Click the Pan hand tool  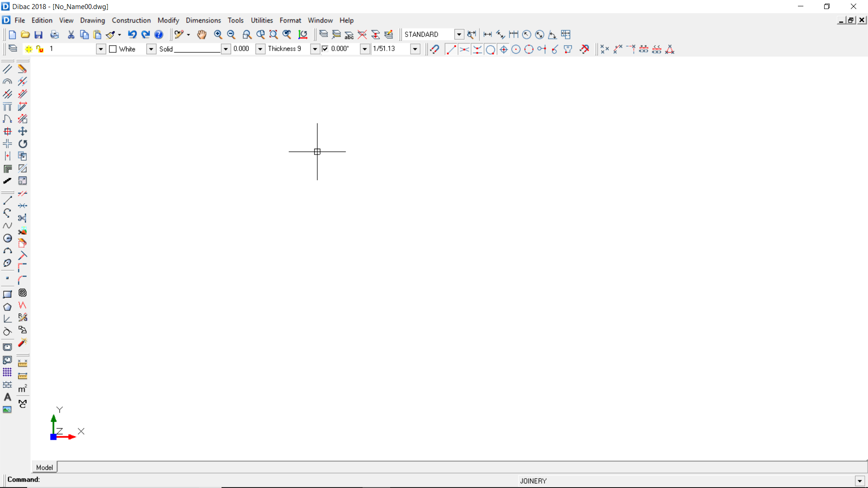[202, 34]
